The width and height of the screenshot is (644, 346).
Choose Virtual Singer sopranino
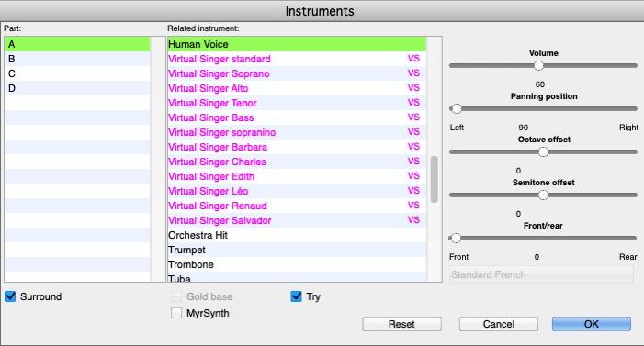point(297,132)
